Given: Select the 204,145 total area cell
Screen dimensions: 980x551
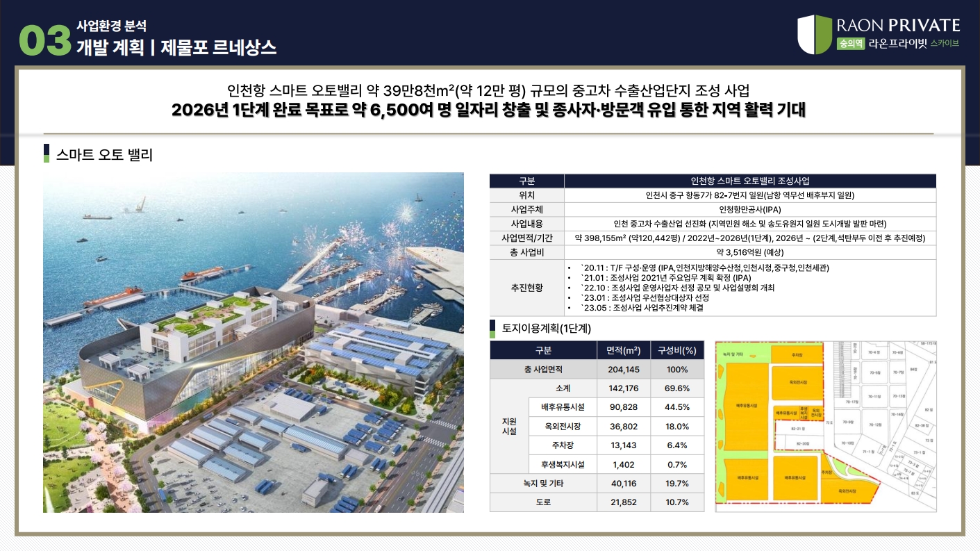Looking at the screenshot, I should point(623,370).
